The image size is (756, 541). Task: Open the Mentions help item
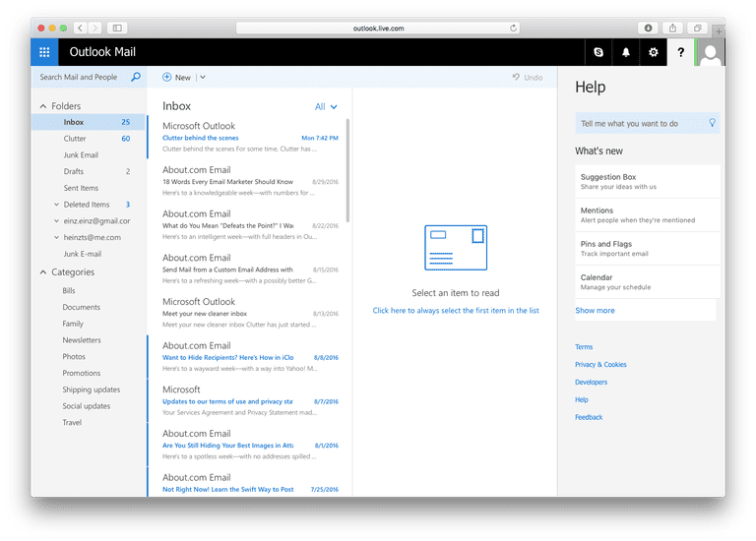click(647, 214)
